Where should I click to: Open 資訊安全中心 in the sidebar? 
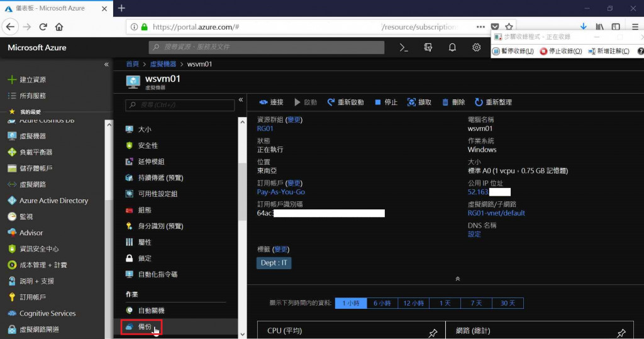click(34, 248)
